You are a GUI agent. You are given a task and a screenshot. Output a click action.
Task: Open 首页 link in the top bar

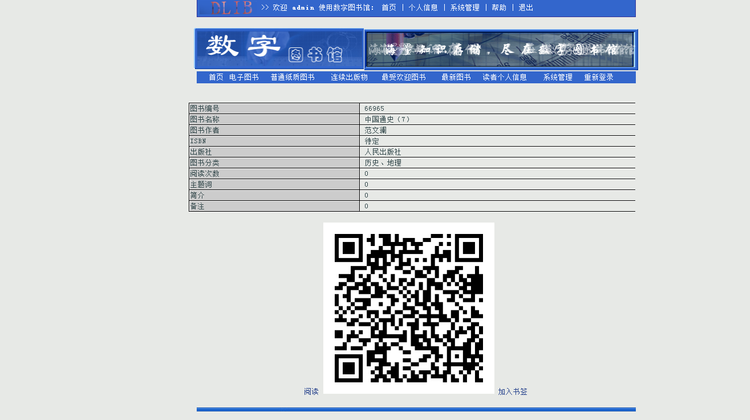[x=388, y=8]
